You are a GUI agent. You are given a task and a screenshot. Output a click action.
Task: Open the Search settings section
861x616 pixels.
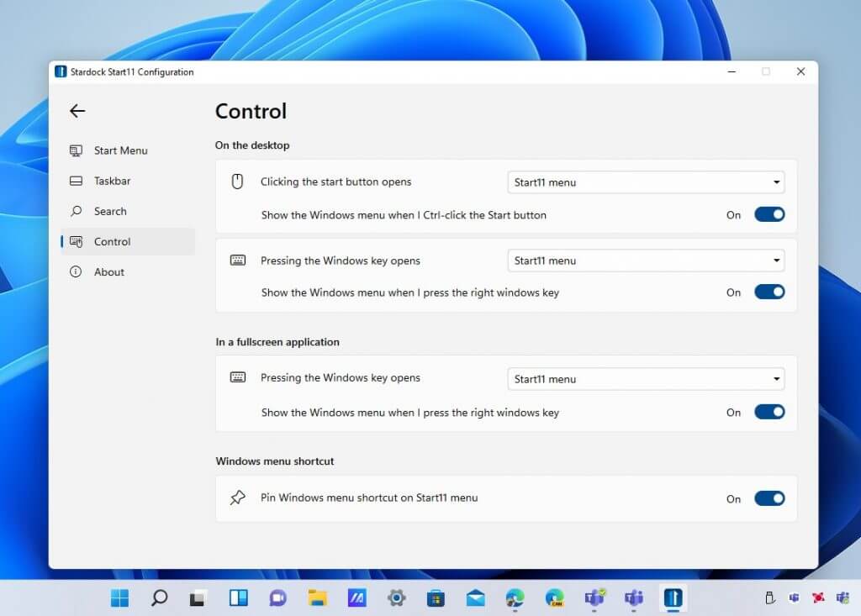[128, 212]
